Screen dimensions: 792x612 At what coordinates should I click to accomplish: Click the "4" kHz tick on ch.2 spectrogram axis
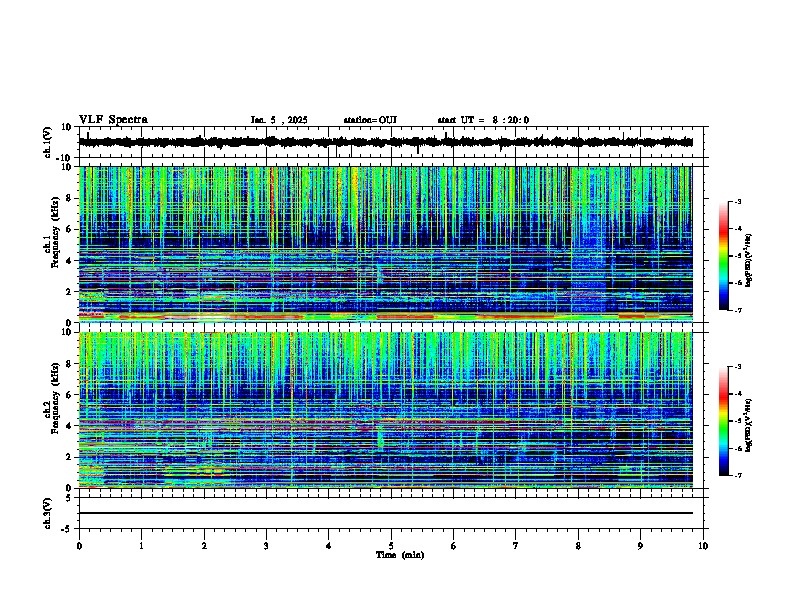tap(69, 426)
